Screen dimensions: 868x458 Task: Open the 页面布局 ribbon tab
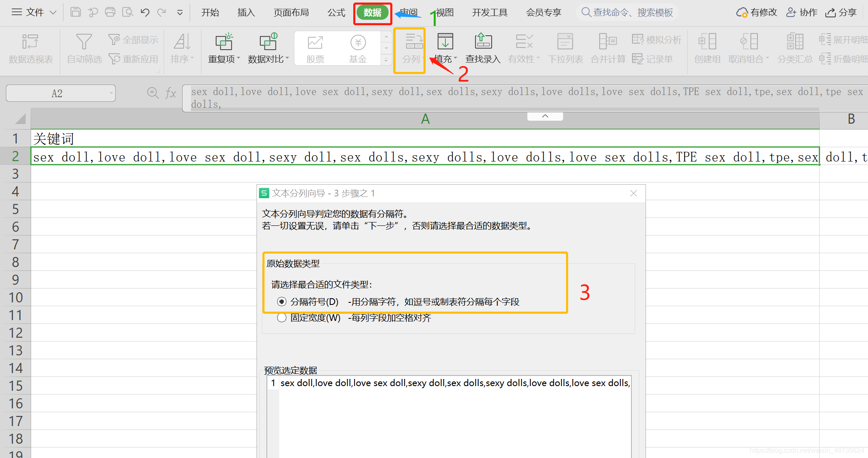click(291, 12)
